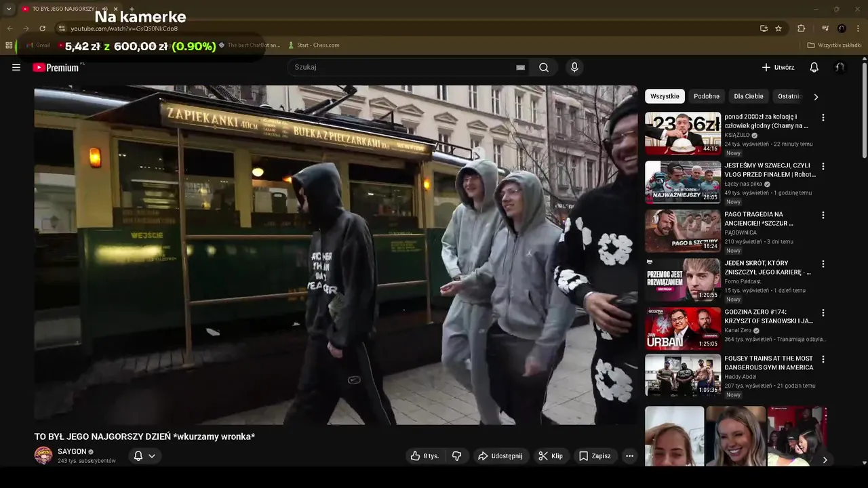Toggle SAYGON channel notification bell
This screenshot has height=488, width=868.
138,456
